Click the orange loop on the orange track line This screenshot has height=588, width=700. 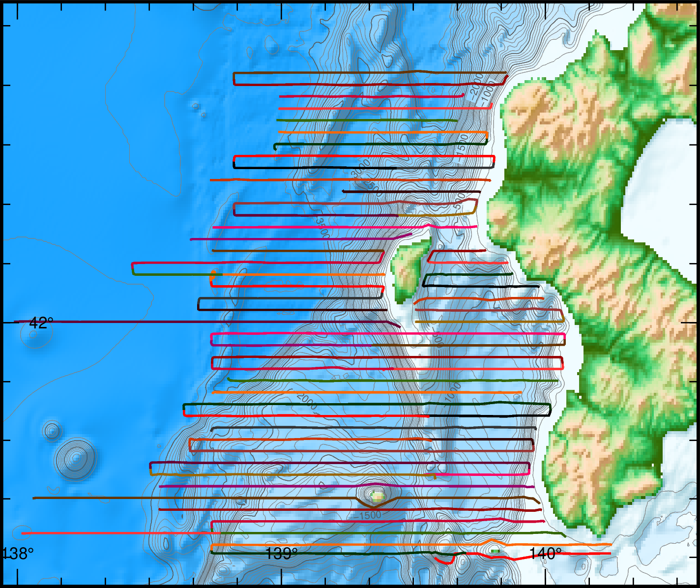[212, 275]
